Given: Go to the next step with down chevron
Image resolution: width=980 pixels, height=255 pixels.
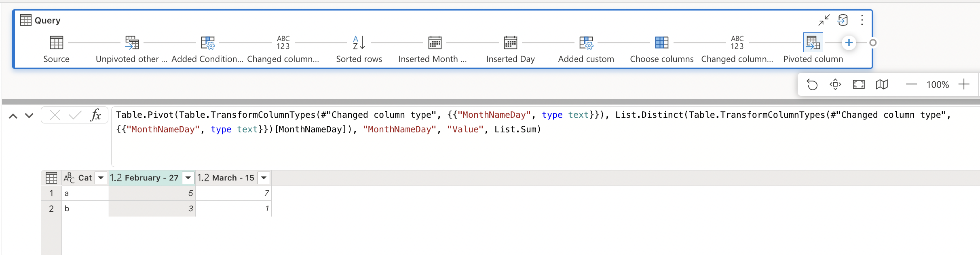Looking at the screenshot, I should pyautogui.click(x=29, y=116).
